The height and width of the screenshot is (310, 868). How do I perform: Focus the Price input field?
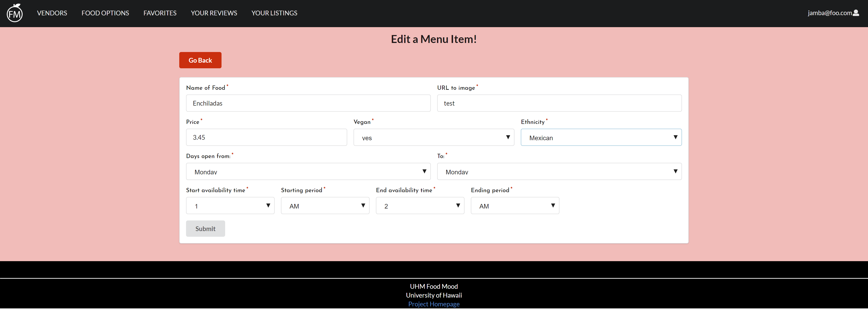tap(266, 137)
